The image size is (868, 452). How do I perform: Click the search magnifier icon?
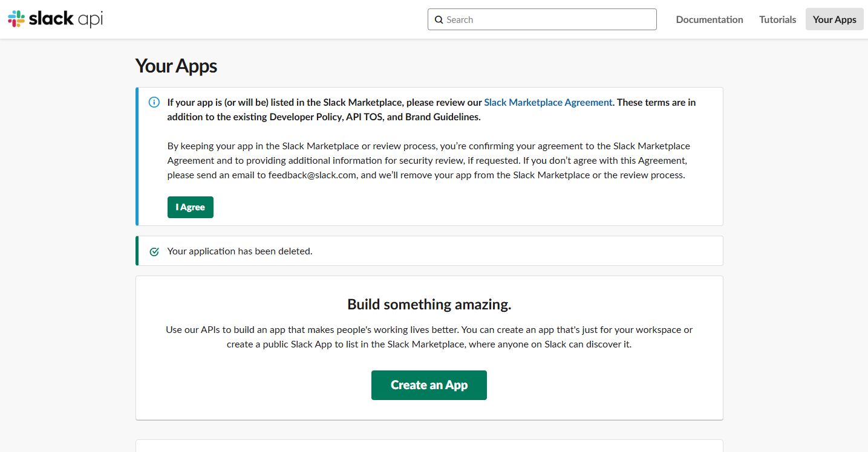(x=439, y=20)
